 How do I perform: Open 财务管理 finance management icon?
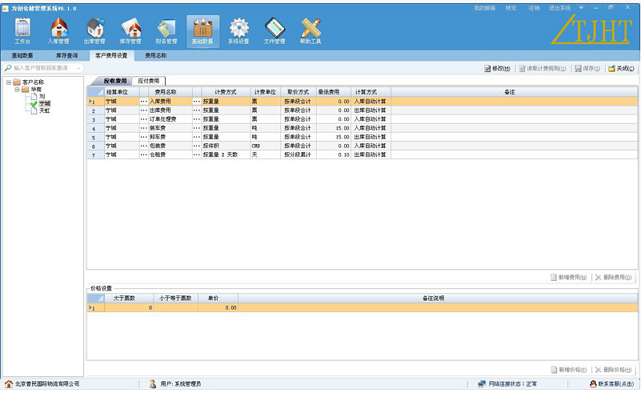point(167,31)
